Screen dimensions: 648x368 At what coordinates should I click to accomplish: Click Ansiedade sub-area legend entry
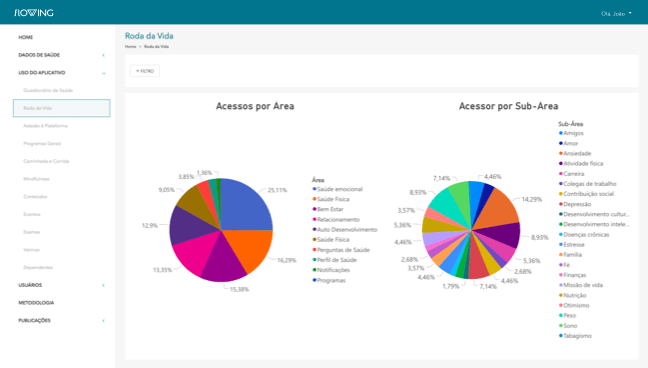click(575, 153)
